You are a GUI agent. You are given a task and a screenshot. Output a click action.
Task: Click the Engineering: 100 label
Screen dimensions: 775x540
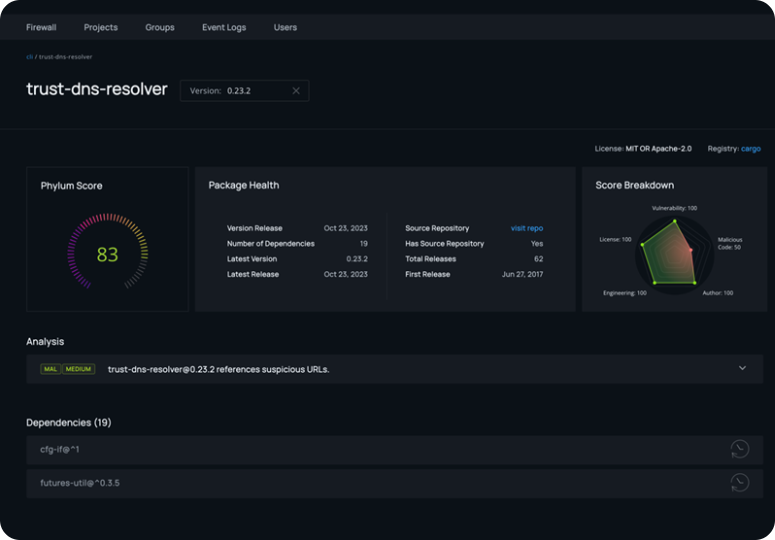[x=624, y=293]
